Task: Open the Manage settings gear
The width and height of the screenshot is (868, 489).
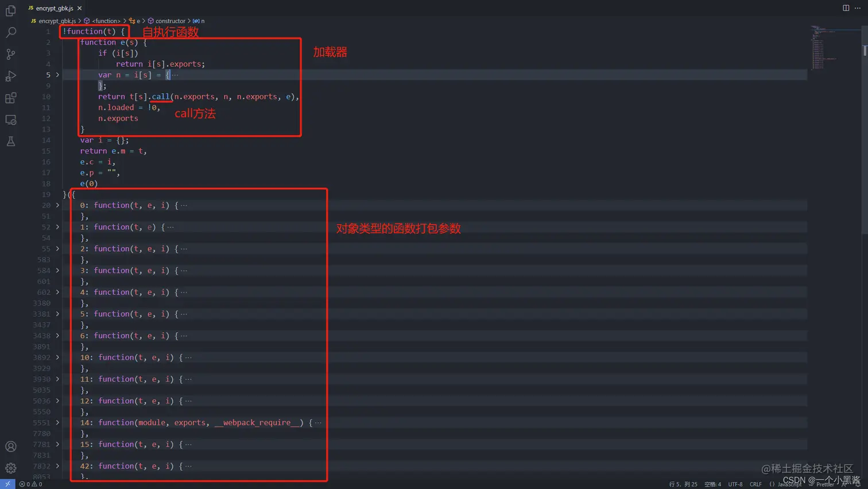Action: 10,467
